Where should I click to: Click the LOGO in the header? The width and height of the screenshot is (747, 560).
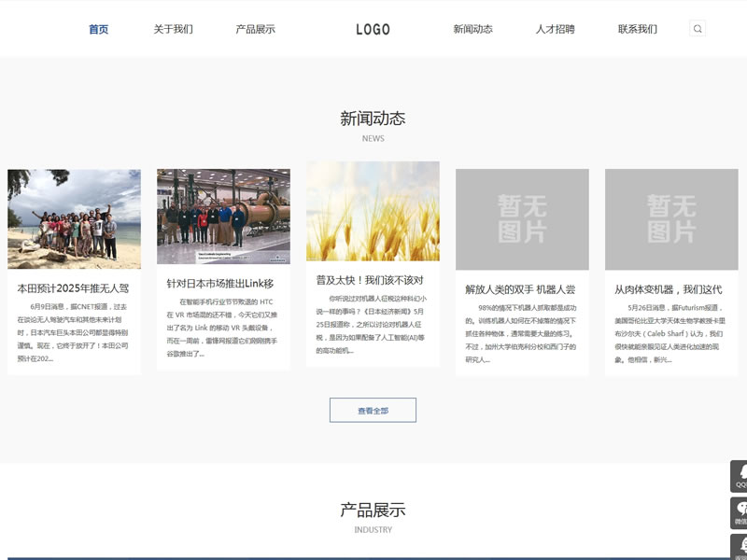(x=373, y=29)
